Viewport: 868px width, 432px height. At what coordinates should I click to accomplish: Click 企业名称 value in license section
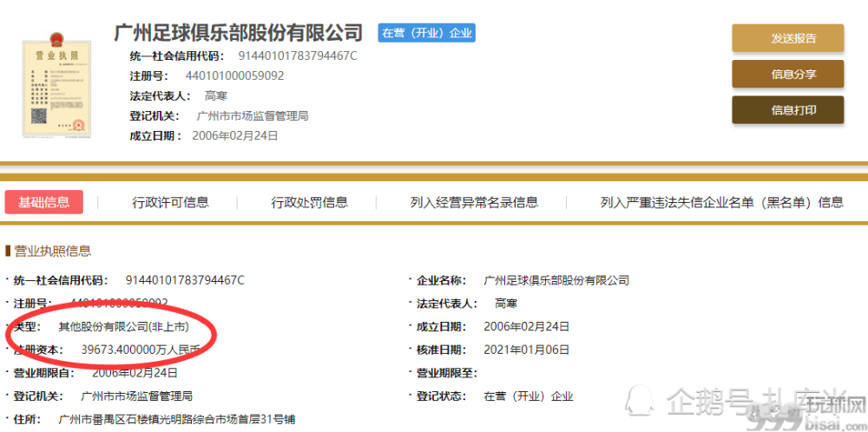click(556, 280)
